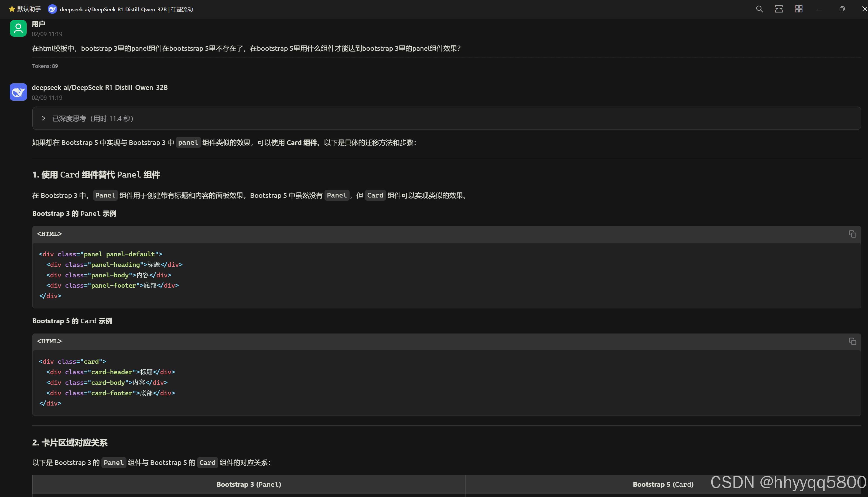The height and width of the screenshot is (497, 868).
Task: Open the model selector in title bar
Action: coord(121,9)
